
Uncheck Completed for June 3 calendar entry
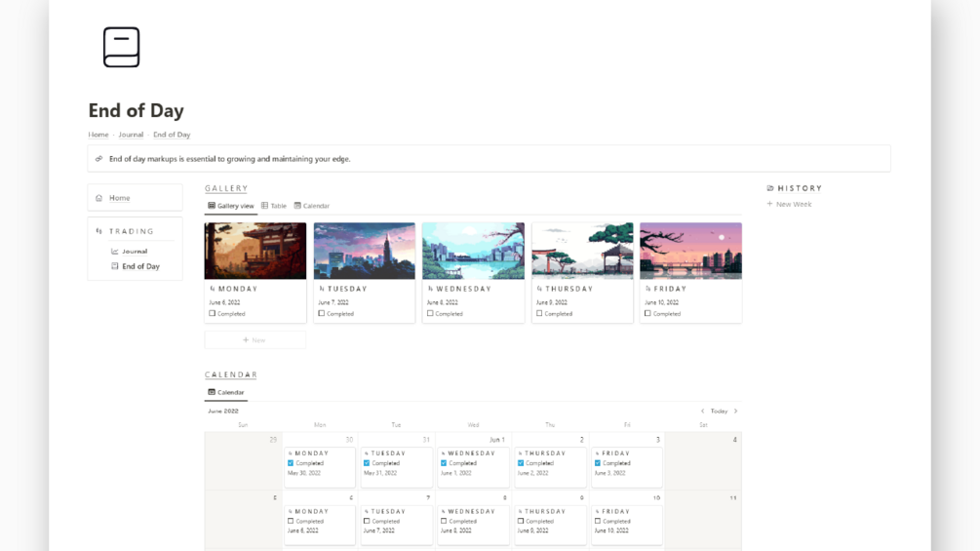click(x=598, y=463)
